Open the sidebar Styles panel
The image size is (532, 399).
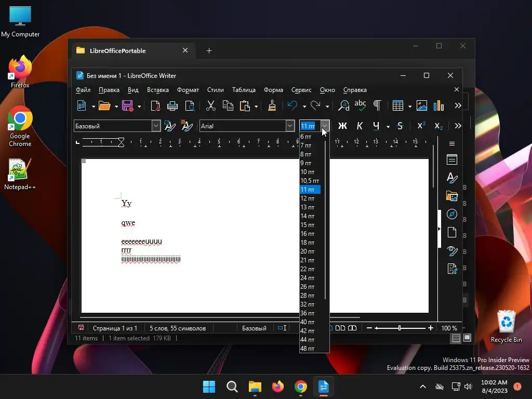tap(452, 178)
